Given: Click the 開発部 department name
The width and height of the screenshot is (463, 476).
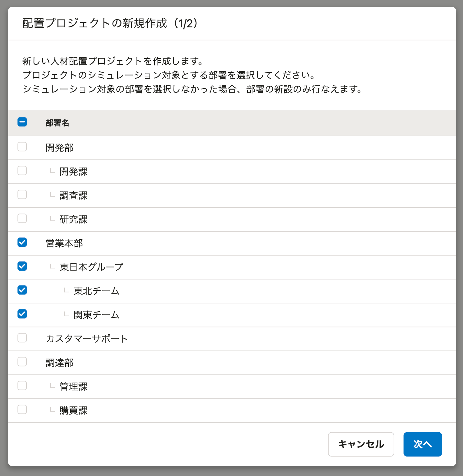Looking at the screenshot, I should (x=59, y=148).
